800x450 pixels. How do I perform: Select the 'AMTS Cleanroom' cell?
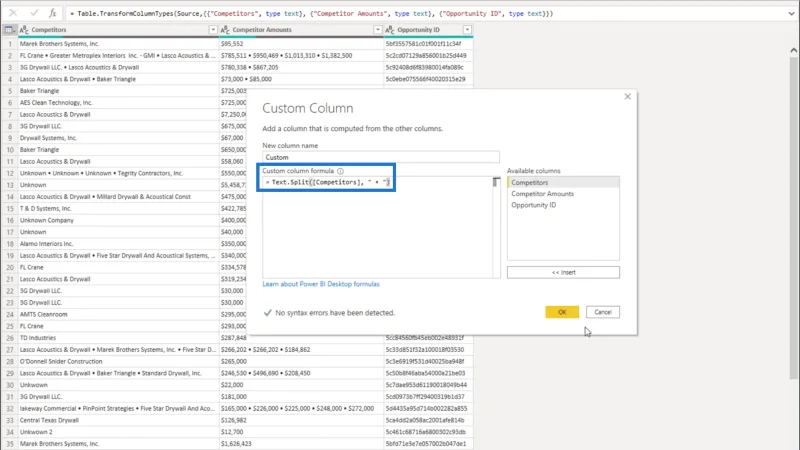(x=118, y=314)
